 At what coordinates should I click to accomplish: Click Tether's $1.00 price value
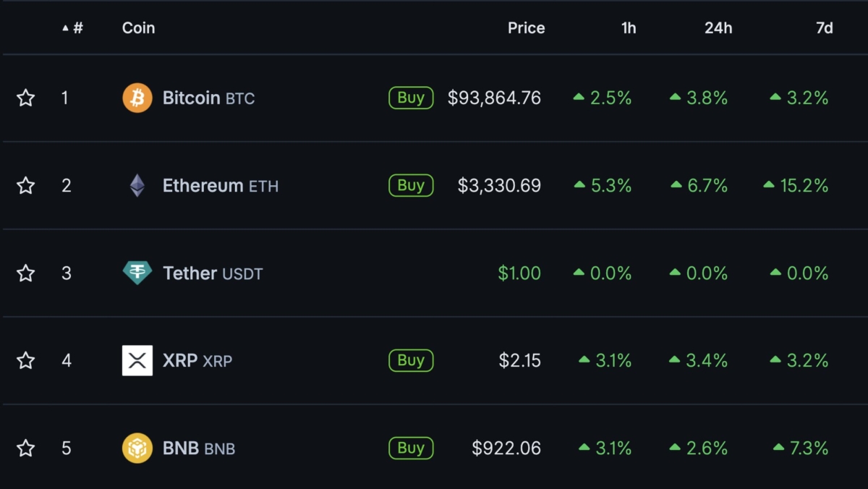click(x=519, y=273)
